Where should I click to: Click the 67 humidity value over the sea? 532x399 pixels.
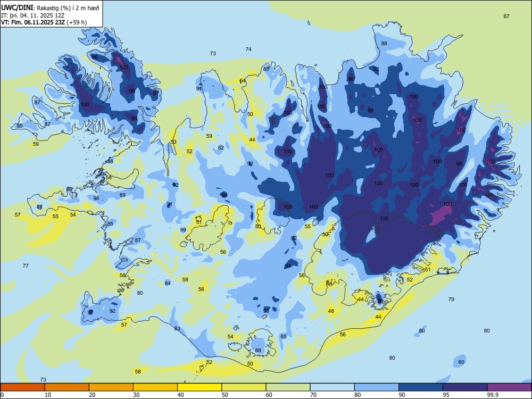click(506, 16)
